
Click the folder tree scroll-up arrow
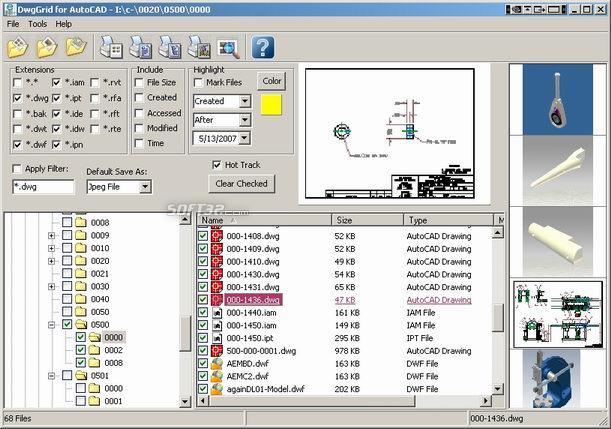(185, 219)
